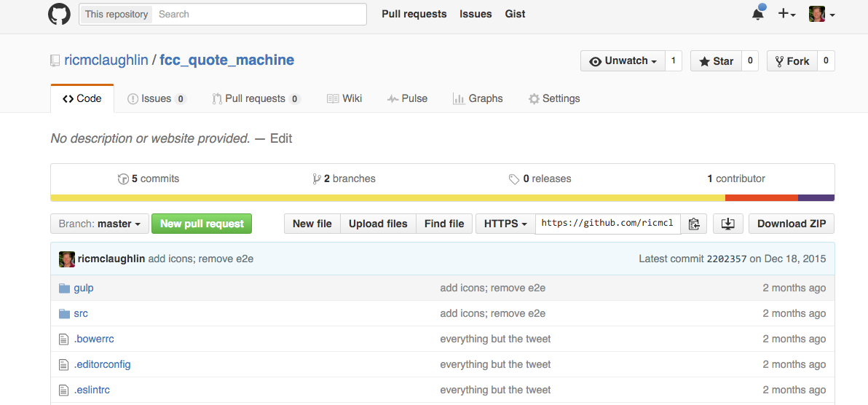
Task: Expand the user avatar menu
Action: [822, 14]
